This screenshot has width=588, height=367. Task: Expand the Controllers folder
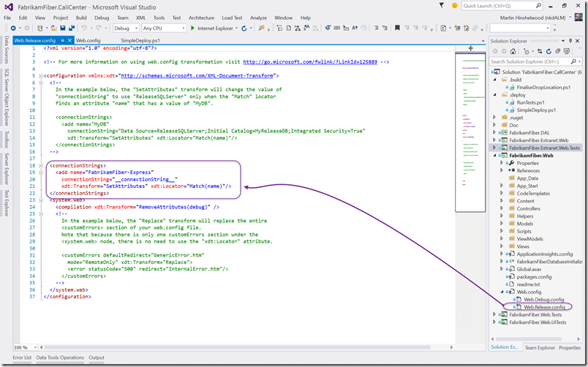pos(502,208)
